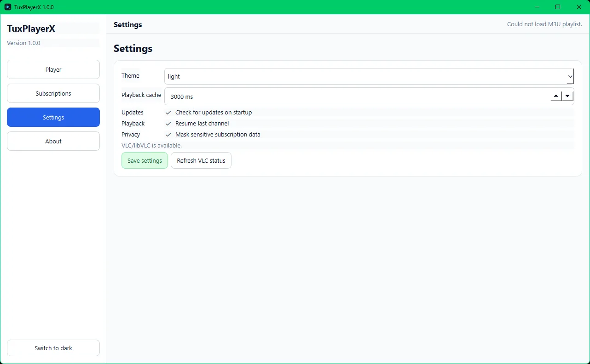The width and height of the screenshot is (590, 364).
Task: Increase playback cache with the up arrow
Action: [x=556, y=96]
